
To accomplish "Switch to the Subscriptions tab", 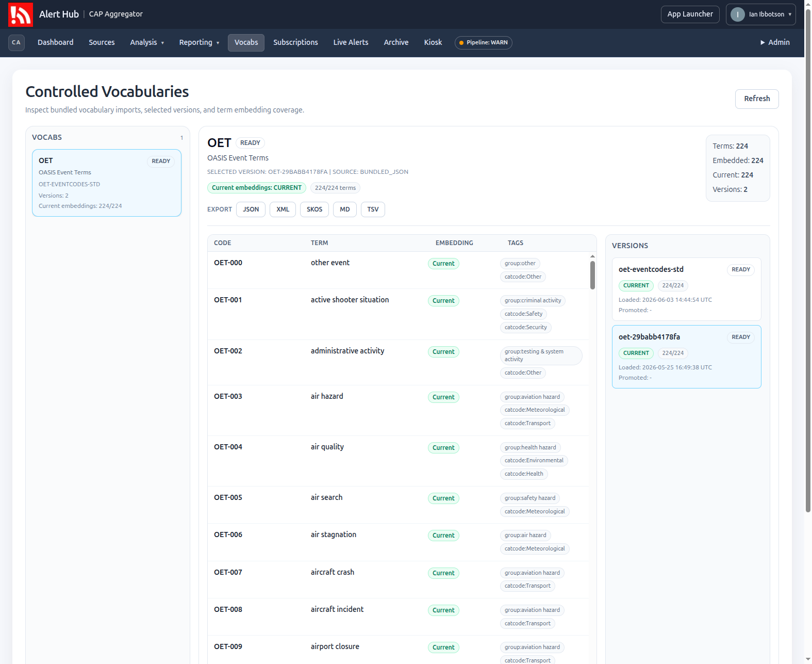I will pos(295,42).
